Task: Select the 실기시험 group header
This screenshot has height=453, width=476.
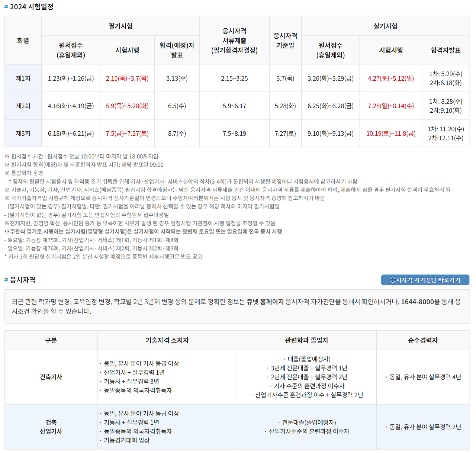Action: 385,26
